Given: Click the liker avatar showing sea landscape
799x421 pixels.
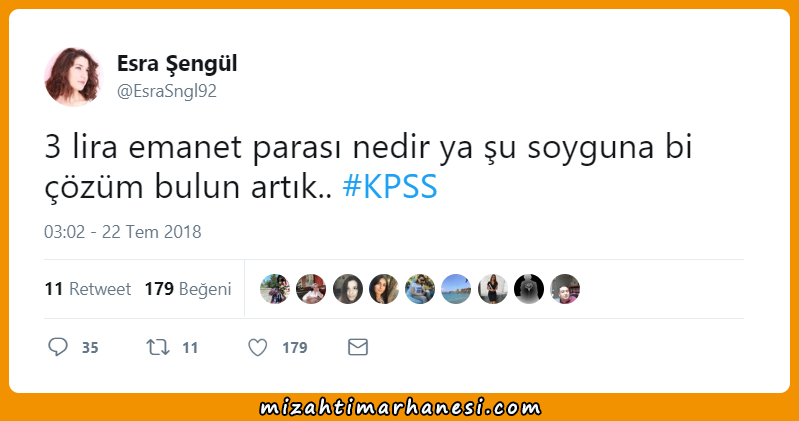Looking at the screenshot, I should click(x=456, y=289).
